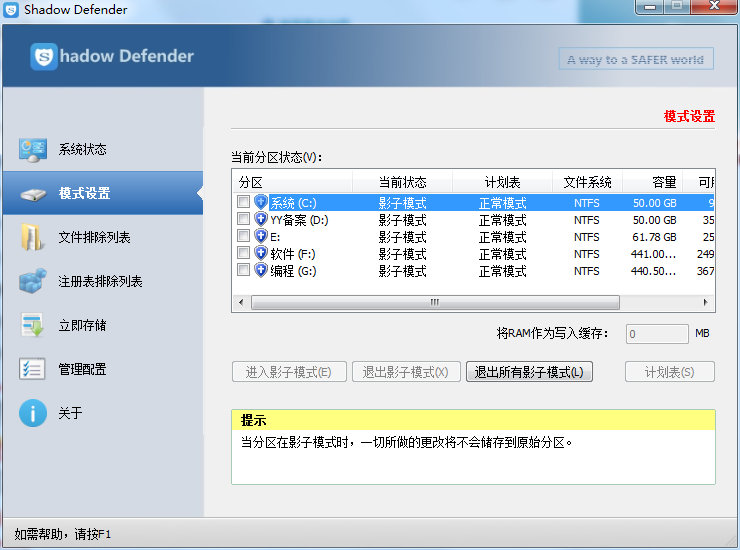The image size is (740, 550).
Task: Click the 441.00... capacity of 软件 (F:)
Action: pos(654,254)
